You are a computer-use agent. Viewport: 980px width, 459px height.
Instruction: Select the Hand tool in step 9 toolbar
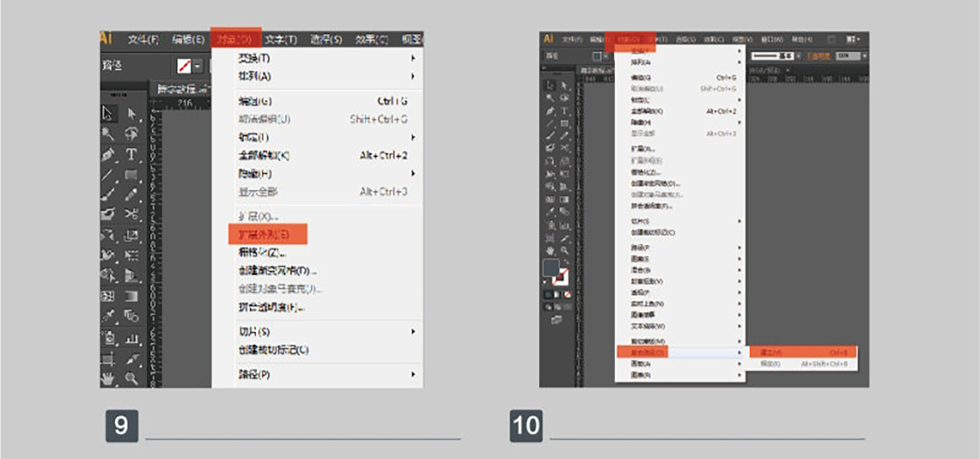(x=108, y=378)
